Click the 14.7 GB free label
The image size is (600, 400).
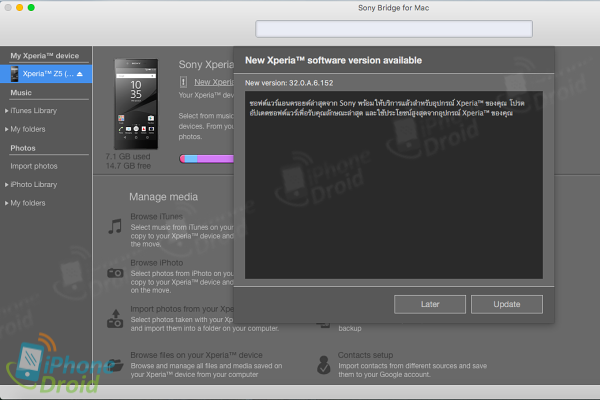[x=128, y=166]
